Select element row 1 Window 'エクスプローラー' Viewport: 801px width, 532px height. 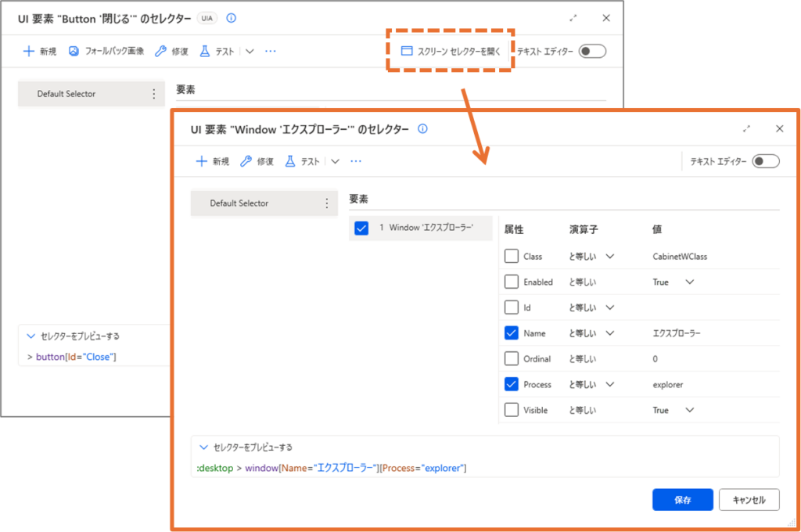tap(420, 228)
